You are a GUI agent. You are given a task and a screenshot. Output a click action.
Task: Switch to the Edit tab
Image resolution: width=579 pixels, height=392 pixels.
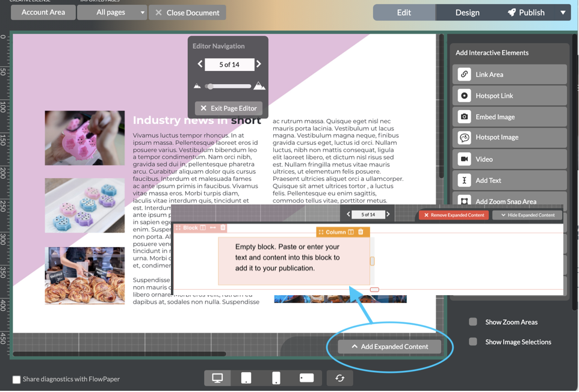click(x=404, y=13)
